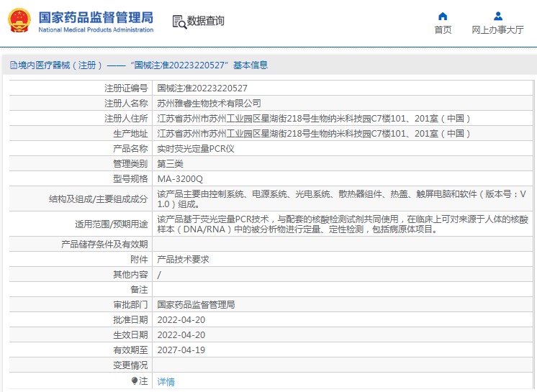Click 产品技术要求 attachment value
This screenshot has width=537, height=392.
click(x=184, y=260)
